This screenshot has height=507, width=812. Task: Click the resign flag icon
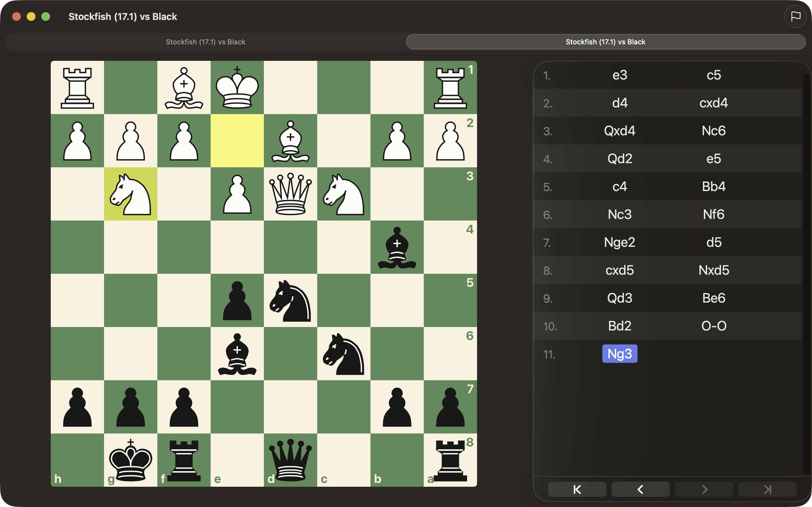coord(795,16)
